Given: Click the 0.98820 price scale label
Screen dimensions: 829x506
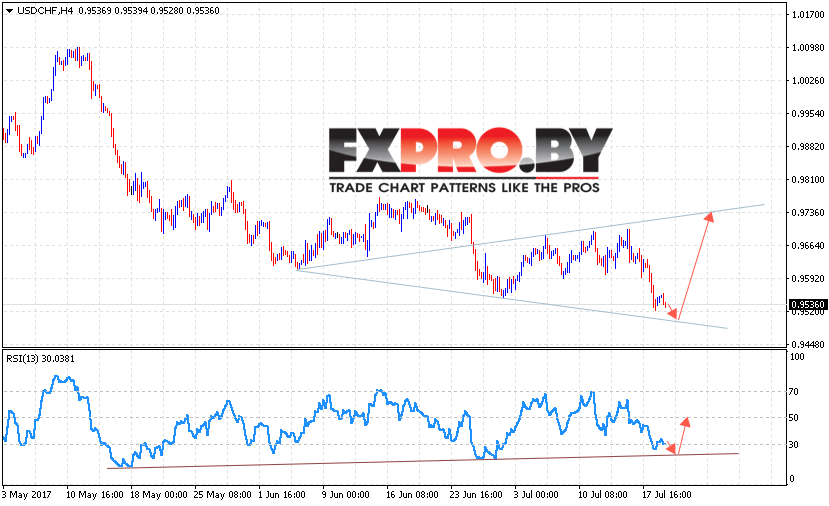Looking at the screenshot, I should pos(808,146).
